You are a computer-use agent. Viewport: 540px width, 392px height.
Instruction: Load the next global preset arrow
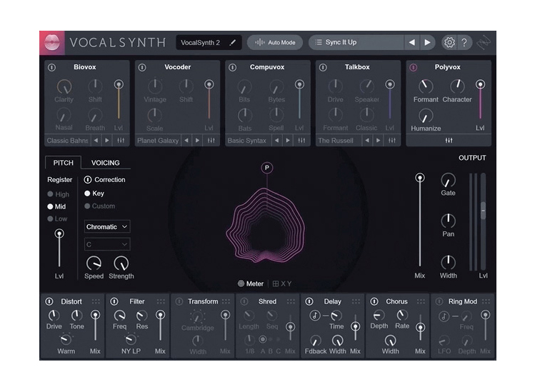tap(427, 42)
